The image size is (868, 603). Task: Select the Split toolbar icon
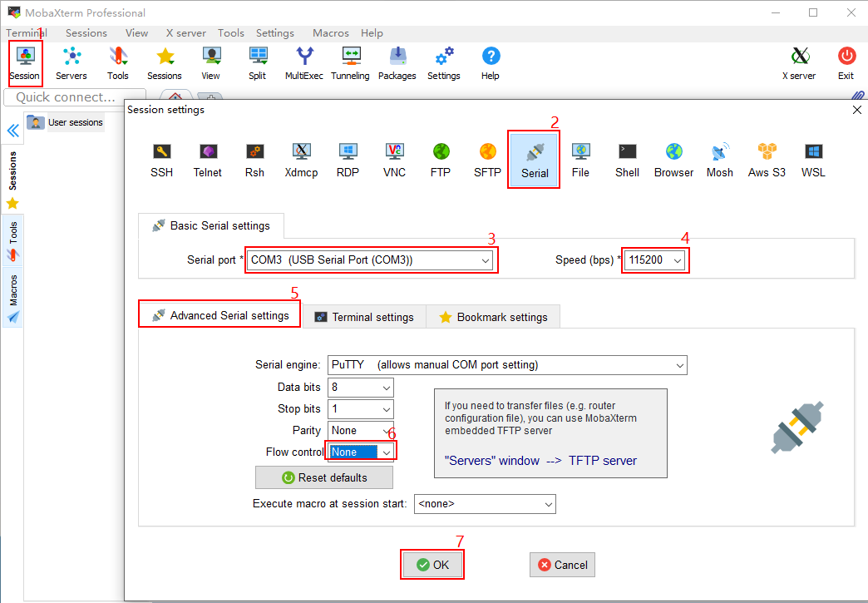[258, 64]
